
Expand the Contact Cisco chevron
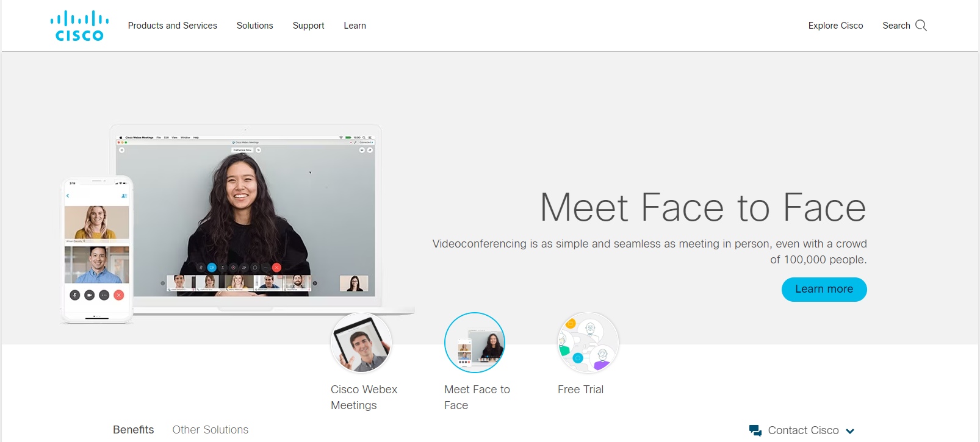[850, 431]
